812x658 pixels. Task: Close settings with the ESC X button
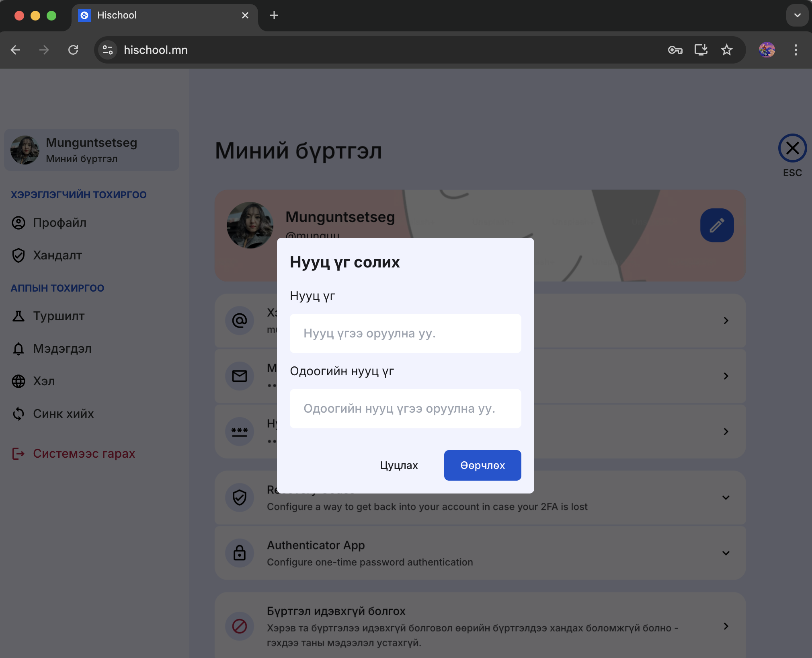[x=792, y=148]
